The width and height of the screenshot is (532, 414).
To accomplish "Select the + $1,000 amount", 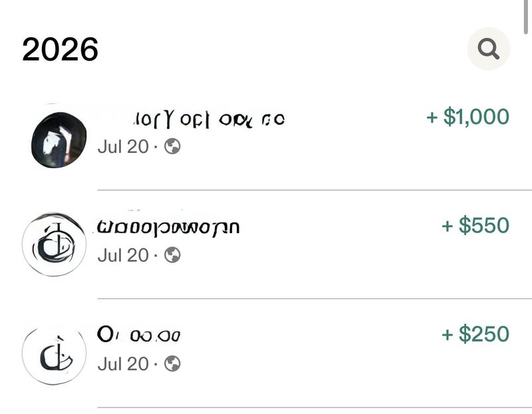I will point(468,117).
